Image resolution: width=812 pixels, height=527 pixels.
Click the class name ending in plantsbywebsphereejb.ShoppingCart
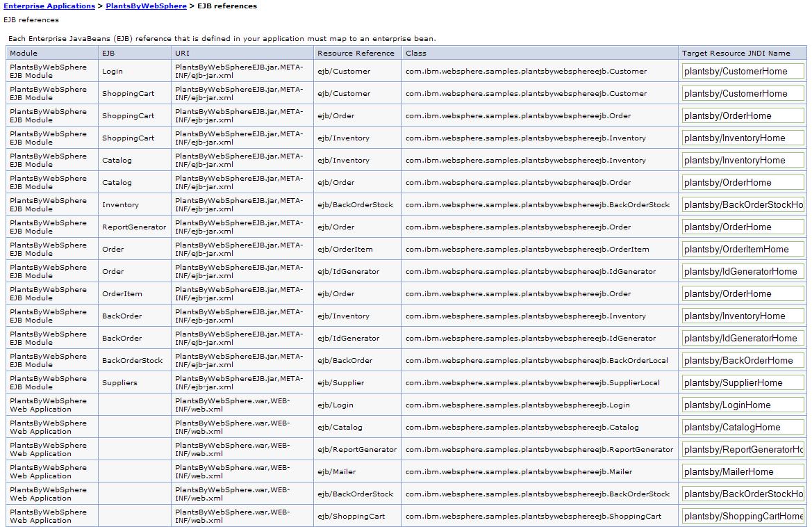tap(533, 517)
